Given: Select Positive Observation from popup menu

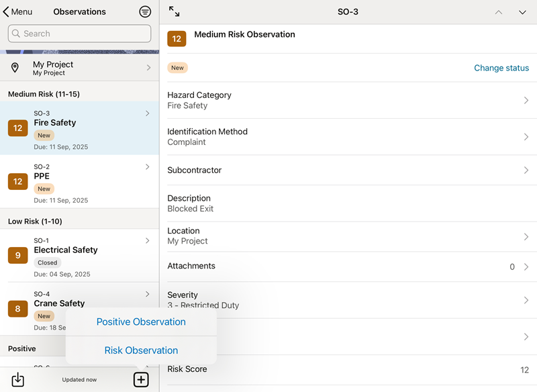Looking at the screenshot, I should click(141, 322).
